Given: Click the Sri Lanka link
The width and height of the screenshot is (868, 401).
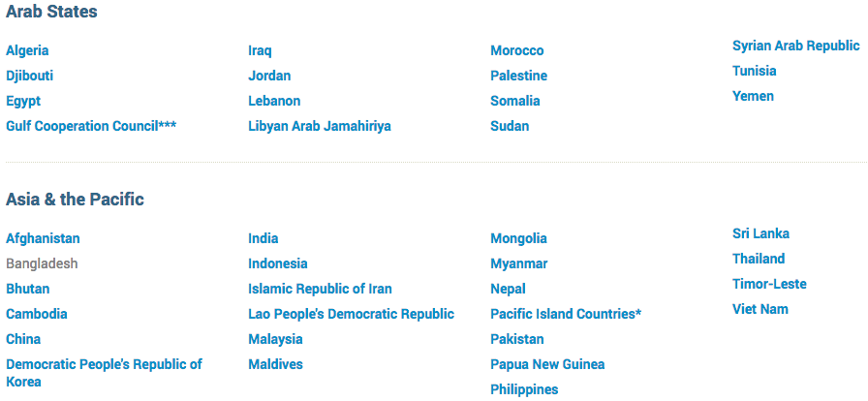Looking at the screenshot, I should click(760, 233).
